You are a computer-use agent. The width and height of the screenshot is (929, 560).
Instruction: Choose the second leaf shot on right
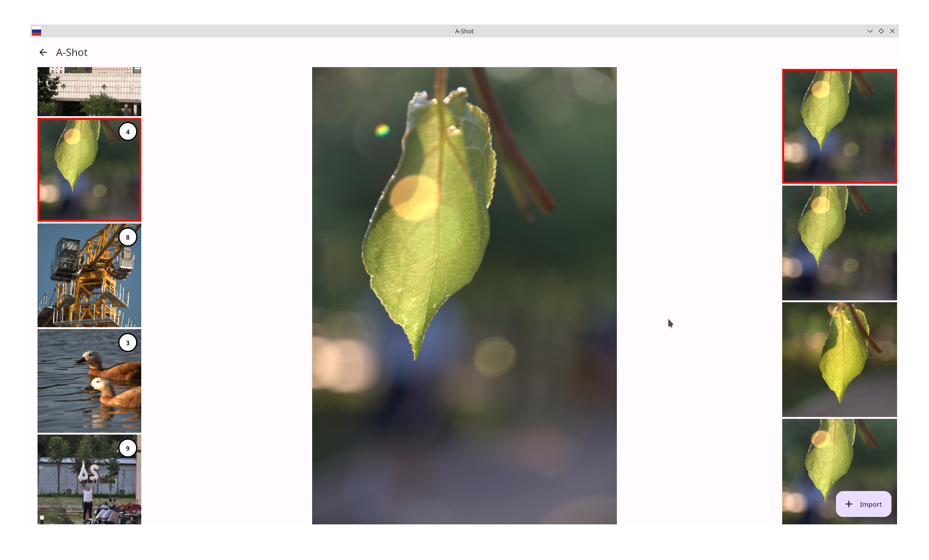[839, 243]
